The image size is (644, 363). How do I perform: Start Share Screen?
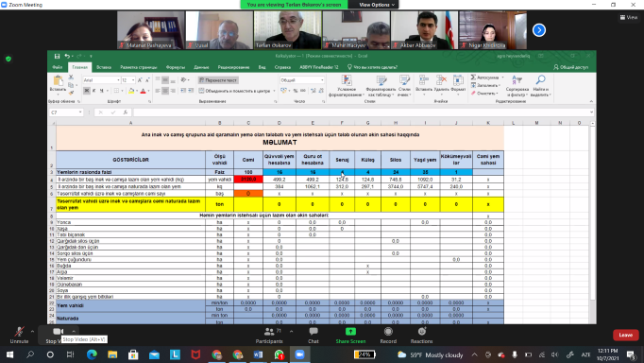coord(350,335)
